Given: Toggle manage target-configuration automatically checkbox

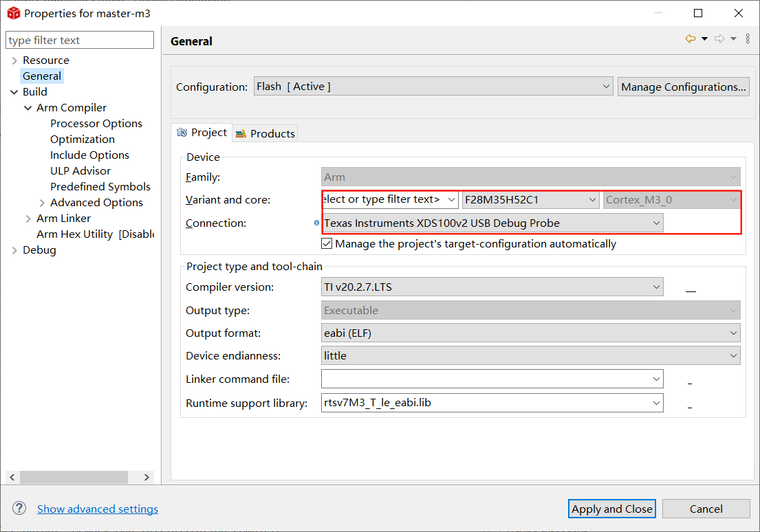Looking at the screenshot, I should (x=327, y=244).
